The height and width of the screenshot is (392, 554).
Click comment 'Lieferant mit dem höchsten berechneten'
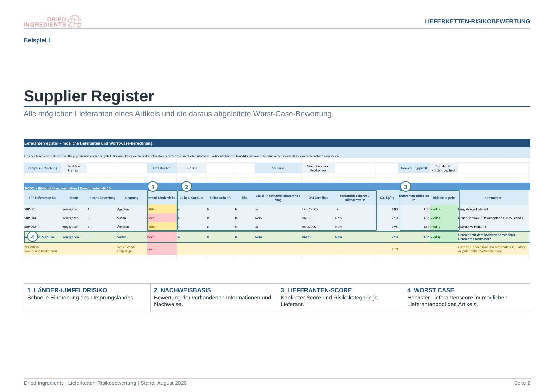[487, 237]
